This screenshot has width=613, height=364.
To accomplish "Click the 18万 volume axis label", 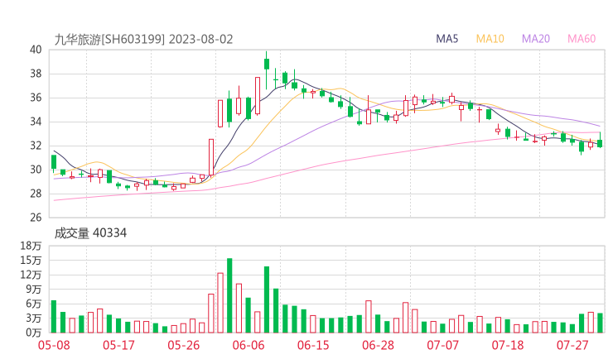I will 31,246.
